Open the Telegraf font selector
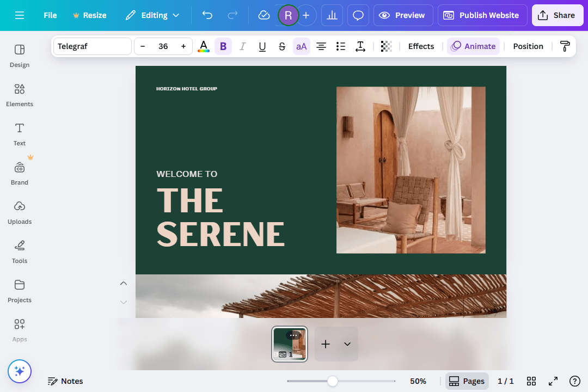Viewport: 588px width, 392px height. pos(92,46)
